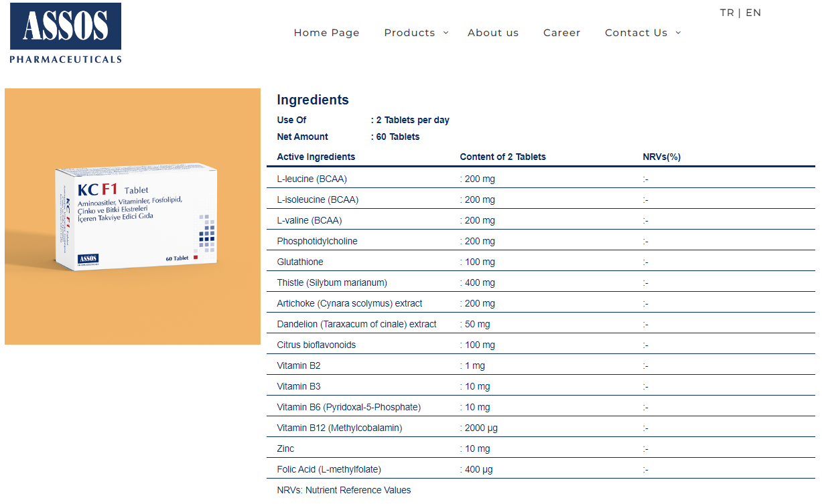
Task: Click the 'Content of 2 Tablets' column header
Action: point(503,157)
